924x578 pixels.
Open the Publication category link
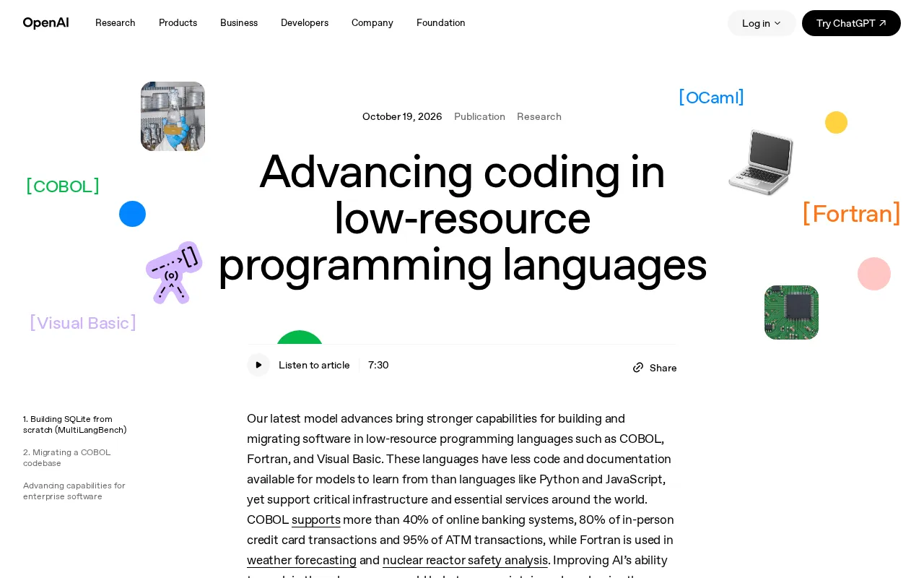tap(479, 116)
